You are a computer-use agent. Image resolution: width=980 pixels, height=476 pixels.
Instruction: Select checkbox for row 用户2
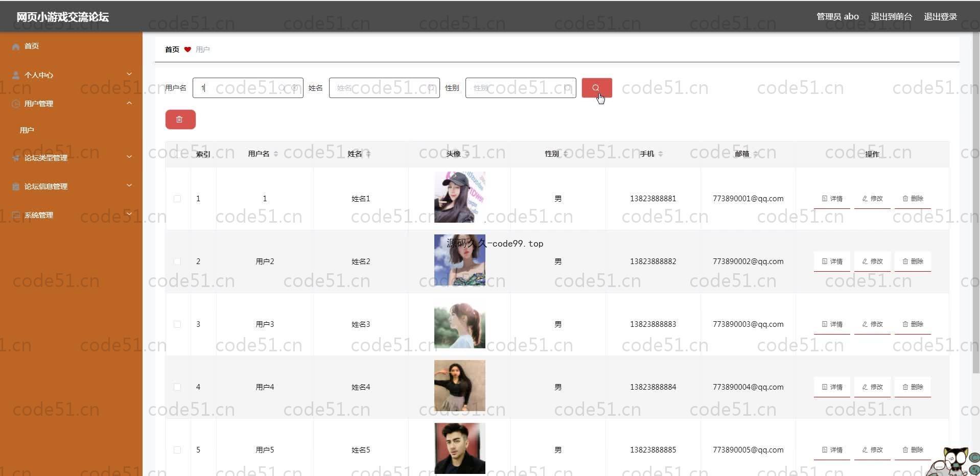pos(177,261)
